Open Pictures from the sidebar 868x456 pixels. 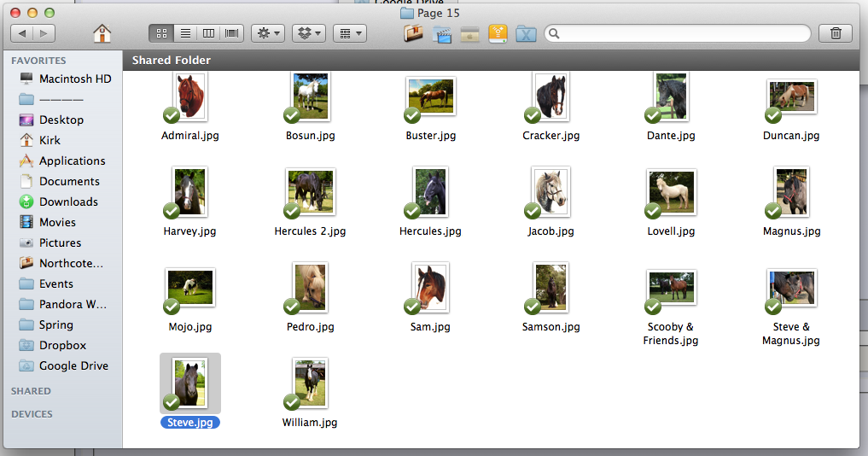62,243
